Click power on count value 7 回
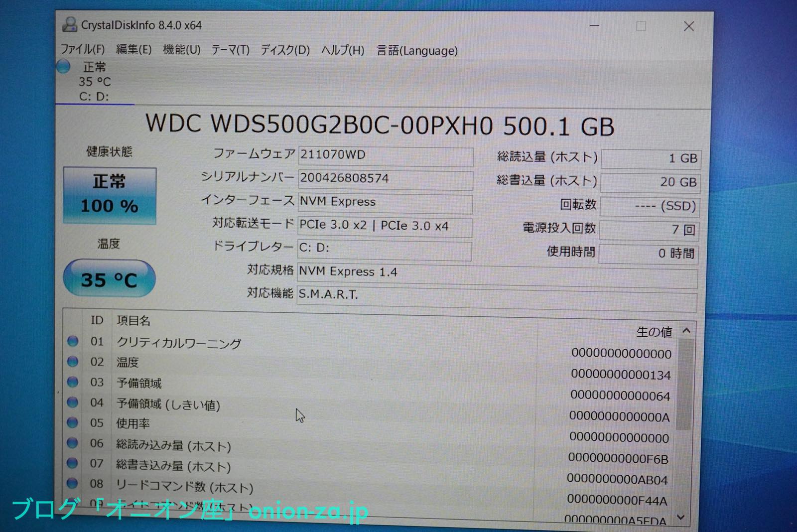This screenshot has height=532, width=797. 650,230
